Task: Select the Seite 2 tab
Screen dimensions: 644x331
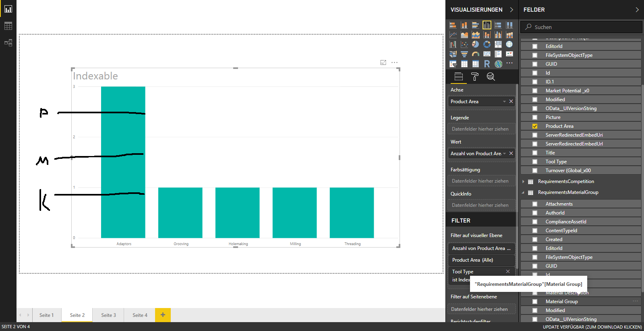Action: (77, 315)
